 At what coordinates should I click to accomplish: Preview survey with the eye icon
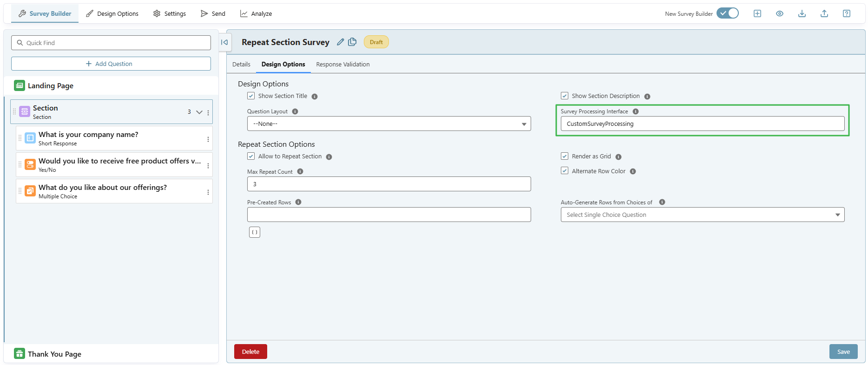click(780, 13)
